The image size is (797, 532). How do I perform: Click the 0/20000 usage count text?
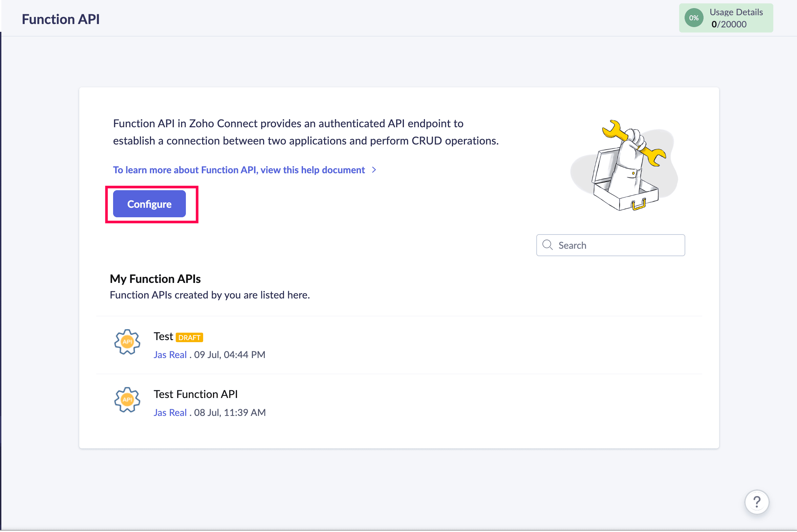coord(729,24)
